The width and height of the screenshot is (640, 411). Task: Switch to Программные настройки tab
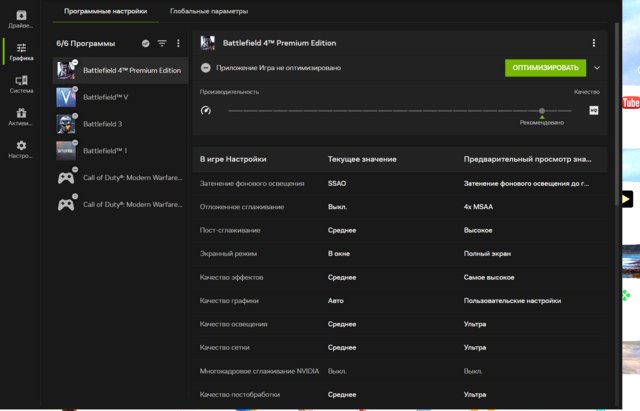point(105,11)
